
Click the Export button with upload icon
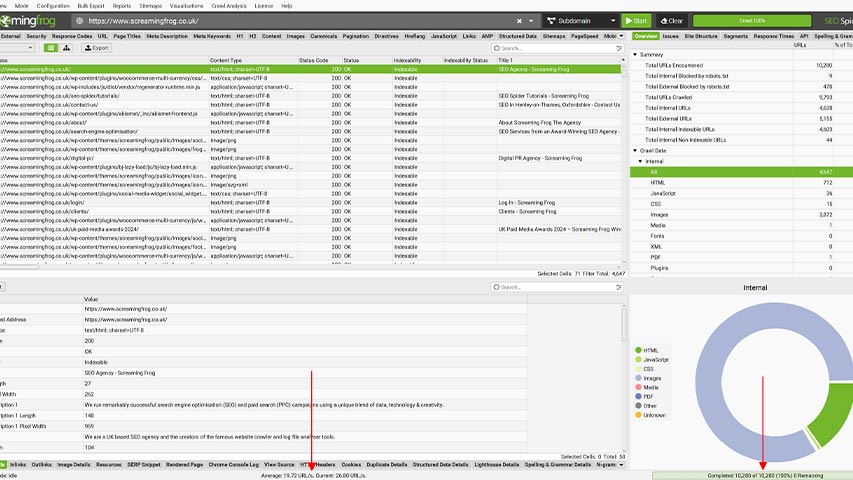(95, 47)
